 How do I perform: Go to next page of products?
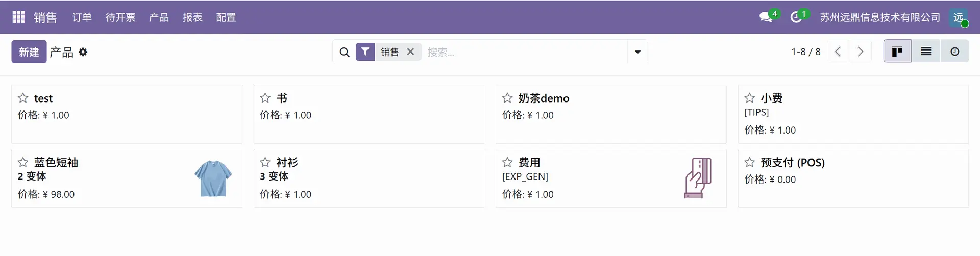(x=861, y=52)
